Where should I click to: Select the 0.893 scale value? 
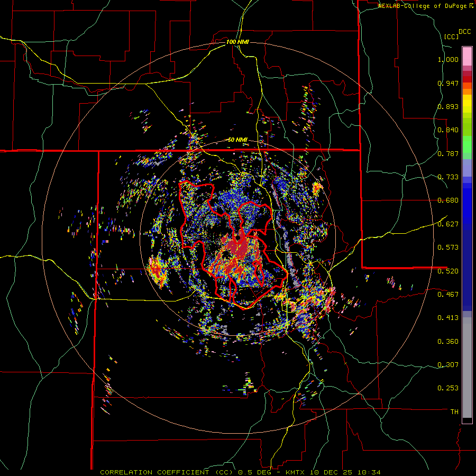tap(448, 106)
